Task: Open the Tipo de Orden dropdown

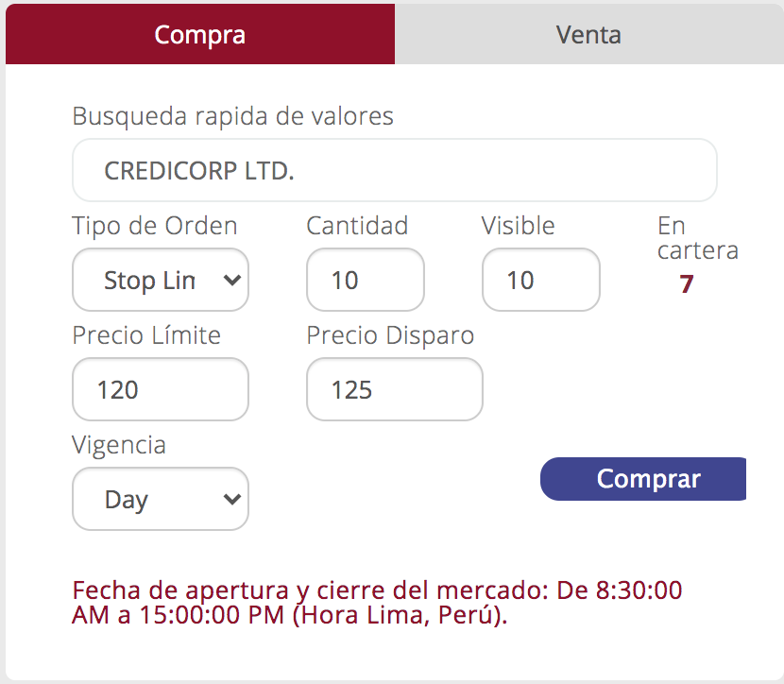Action: pyautogui.click(x=161, y=280)
